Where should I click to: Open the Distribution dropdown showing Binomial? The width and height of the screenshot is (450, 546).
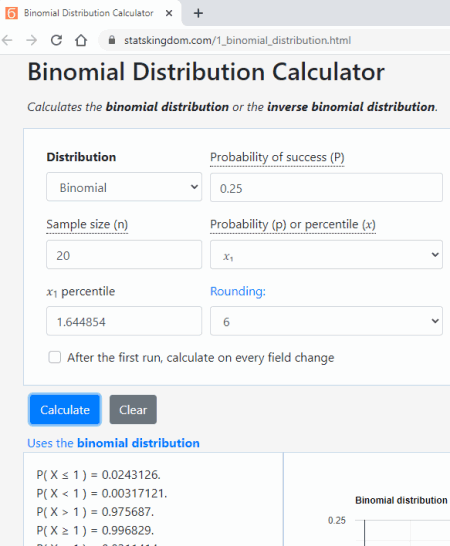tap(124, 187)
